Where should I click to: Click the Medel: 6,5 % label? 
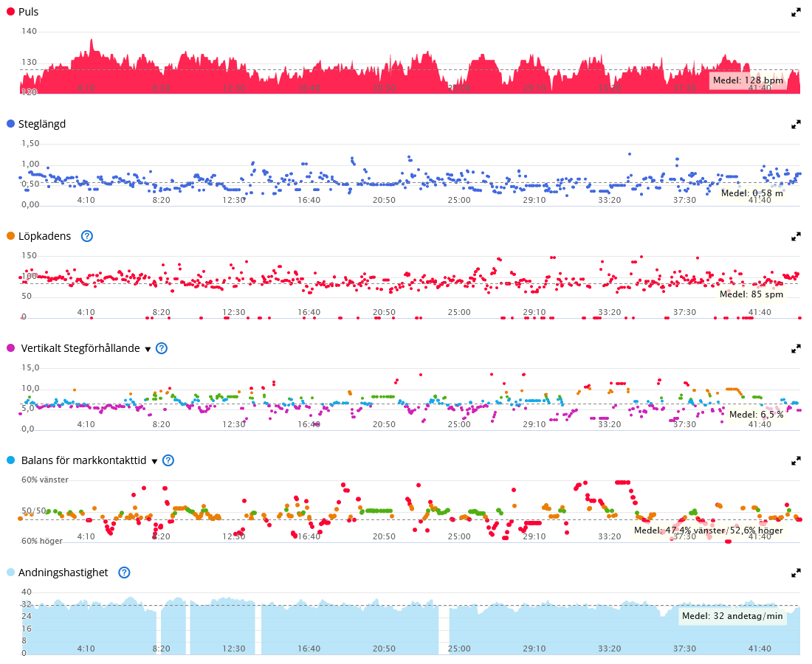pyautogui.click(x=756, y=415)
